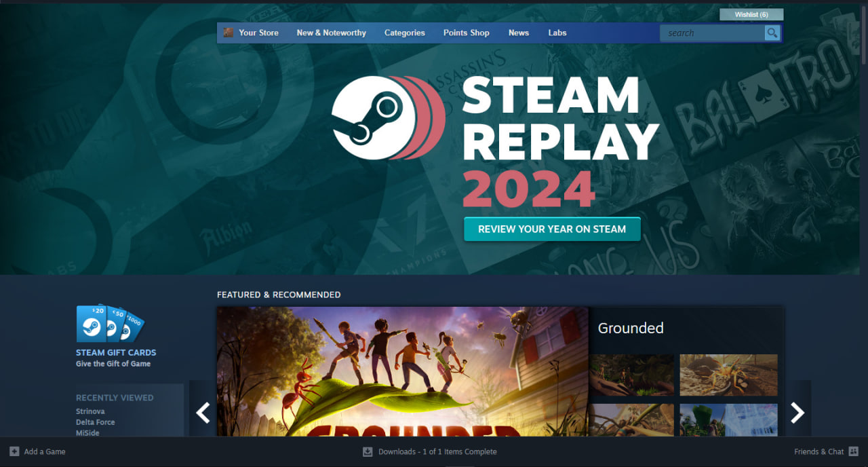Click the search magnifier icon
Viewport: 868px width, 467px height.
[x=772, y=33]
